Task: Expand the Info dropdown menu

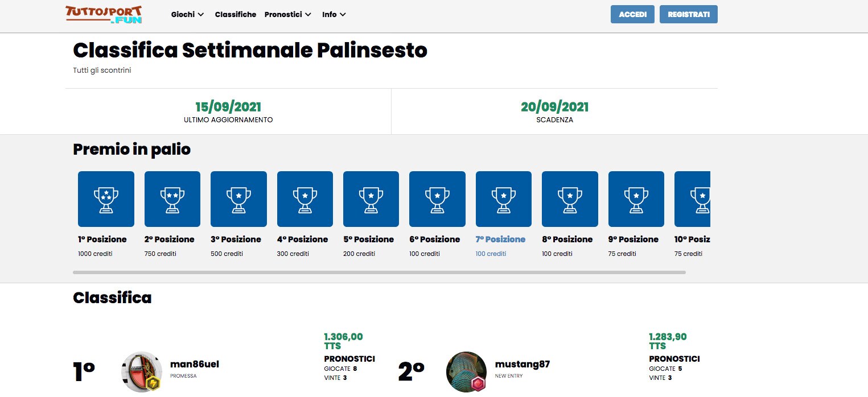Action: point(334,14)
